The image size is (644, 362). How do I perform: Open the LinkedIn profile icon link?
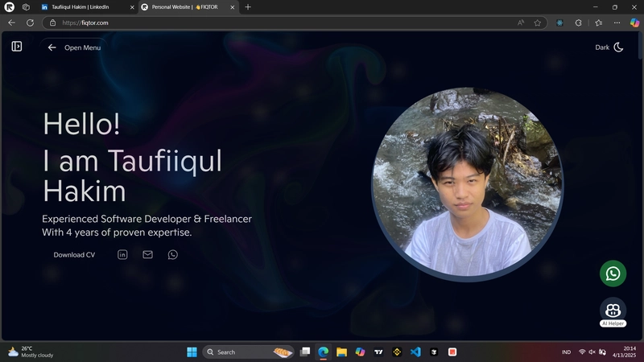pos(122,254)
